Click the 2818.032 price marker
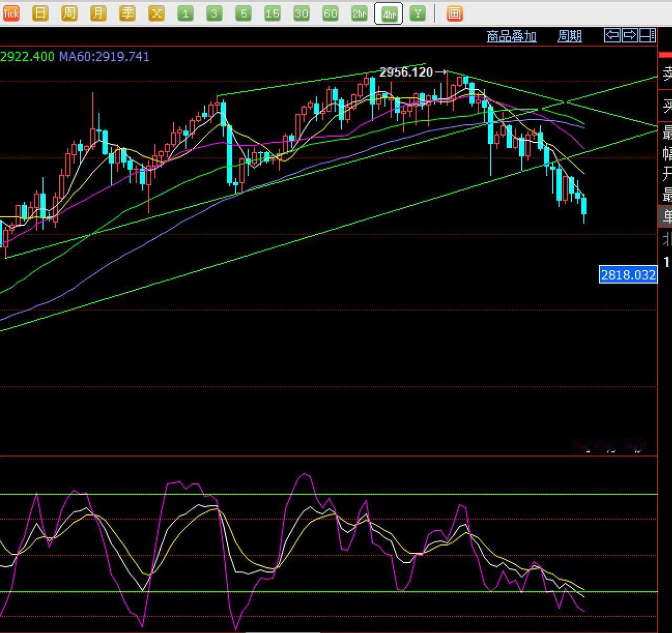Image resolution: width=672 pixels, height=633 pixels. (628, 275)
